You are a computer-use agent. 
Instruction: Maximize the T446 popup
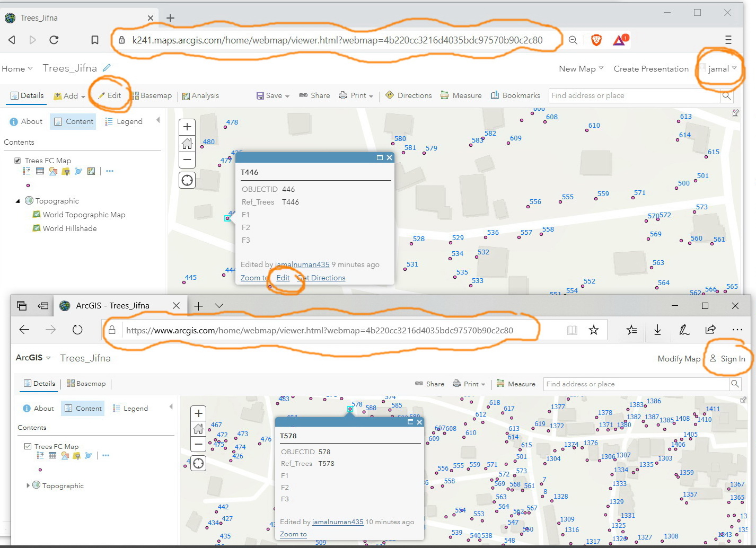(x=380, y=157)
